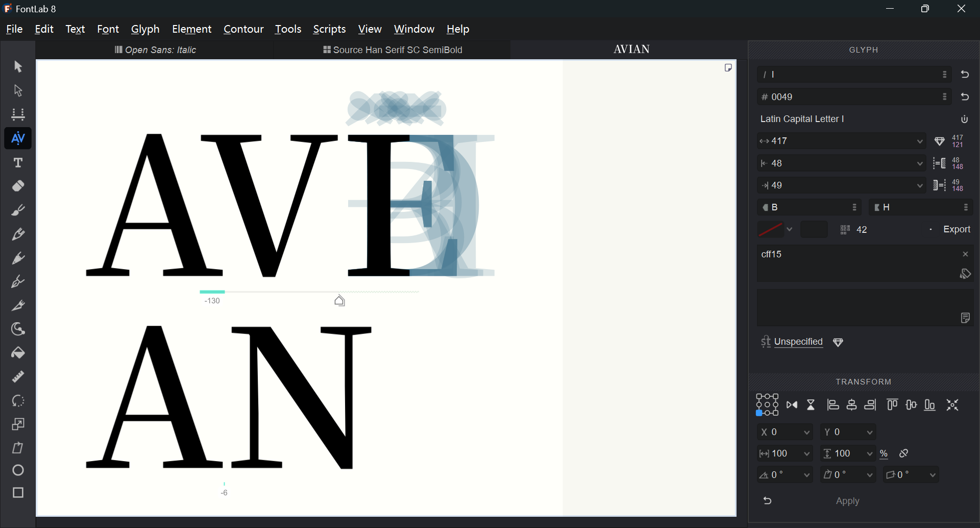This screenshot has width=980, height=528.
Task: Select the Fill paint bucket tool
Action: point(18,353)
